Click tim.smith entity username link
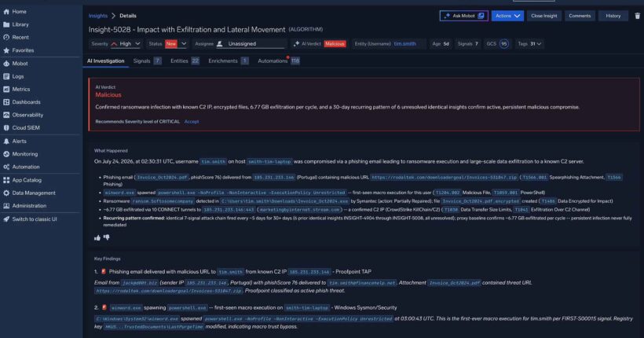Viewport: 644px width, 338px height. click(404, 43)
